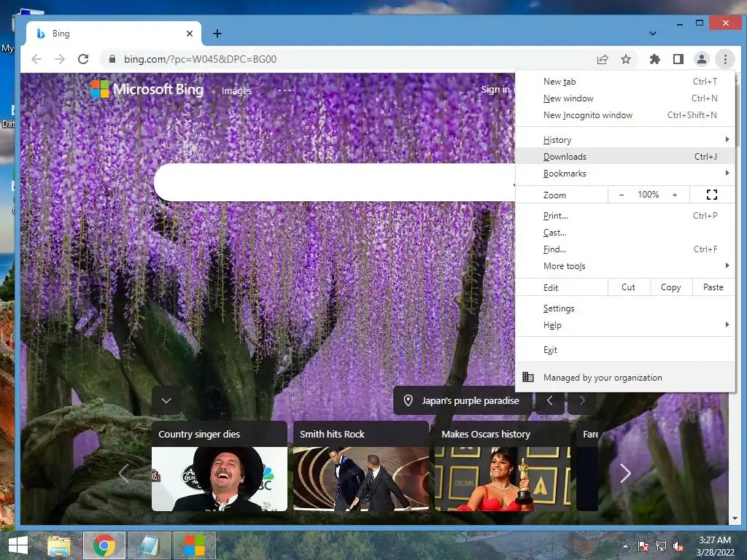Open the four-color tile taskbar app

point(194,545)
